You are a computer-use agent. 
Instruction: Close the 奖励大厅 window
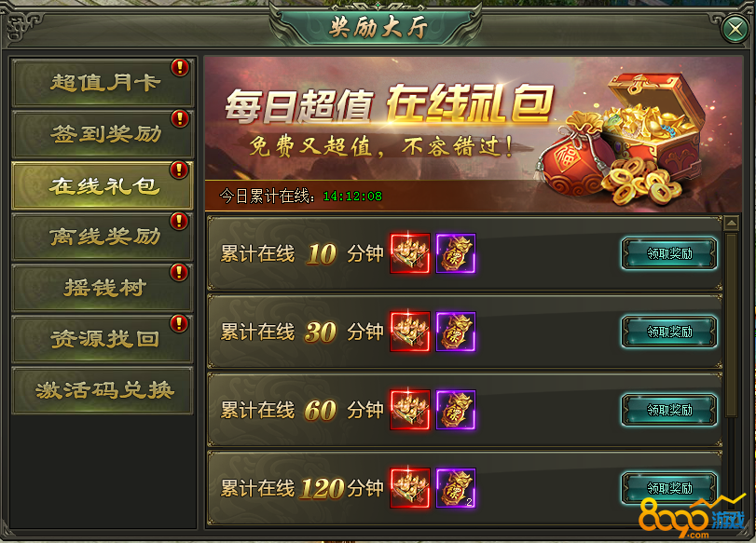pos(735,30)
